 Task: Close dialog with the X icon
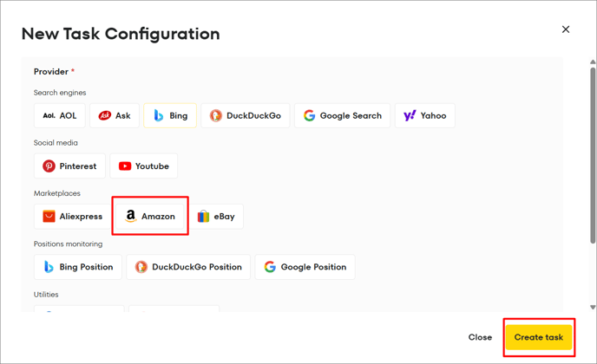(566, 29)
